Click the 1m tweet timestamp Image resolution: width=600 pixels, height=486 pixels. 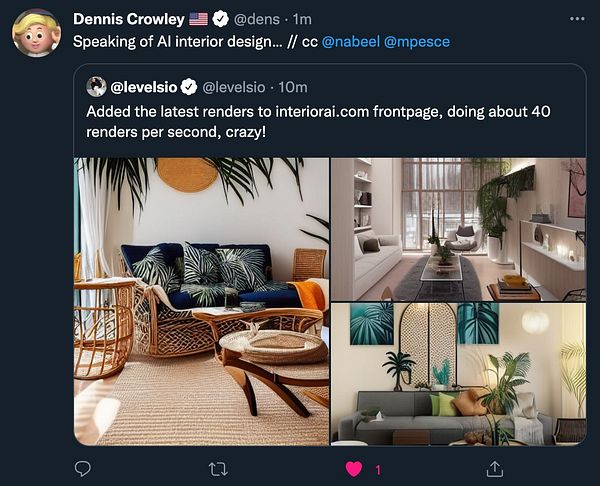pos(302,19)
